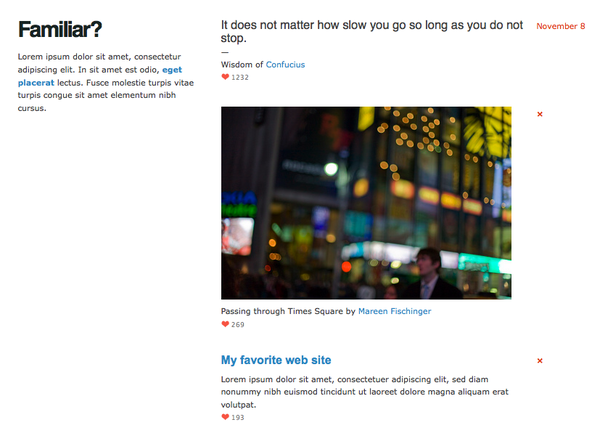Visit Mareen Fischinger's link in the caption
The width and height of the screenshot is (600, 425).
click(395, 312)
